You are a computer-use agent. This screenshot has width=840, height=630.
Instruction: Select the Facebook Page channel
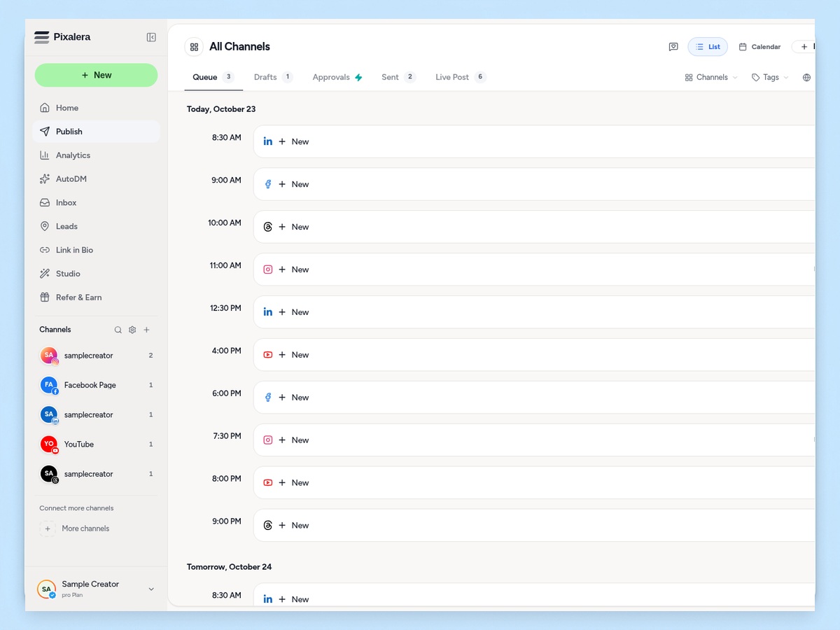(96, 385)
